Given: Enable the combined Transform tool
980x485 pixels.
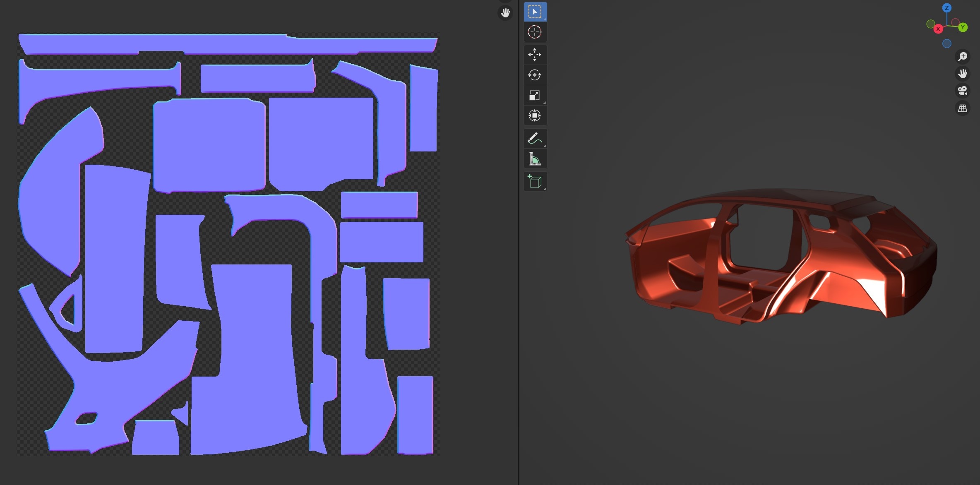Looking at the screenshot, I should pyautogui.click(x=535, y=115).
